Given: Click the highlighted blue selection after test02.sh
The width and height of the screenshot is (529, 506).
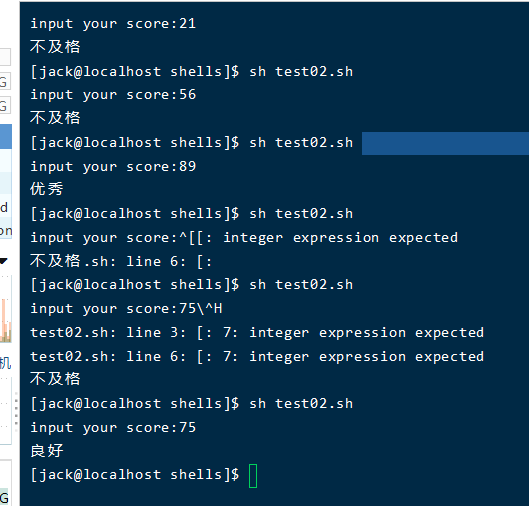Looking at the screenshot, I should click(x=445, y=143).
